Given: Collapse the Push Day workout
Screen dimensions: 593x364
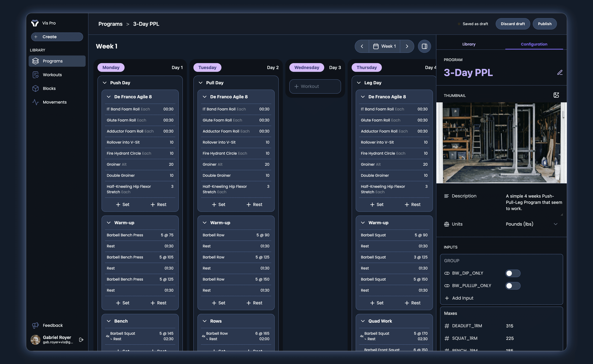Looking at the screenshot, I should point(105,83).
